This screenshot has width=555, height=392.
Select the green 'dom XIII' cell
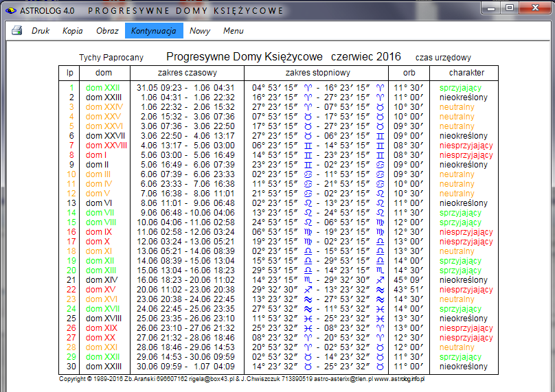(x=101, y=270)
